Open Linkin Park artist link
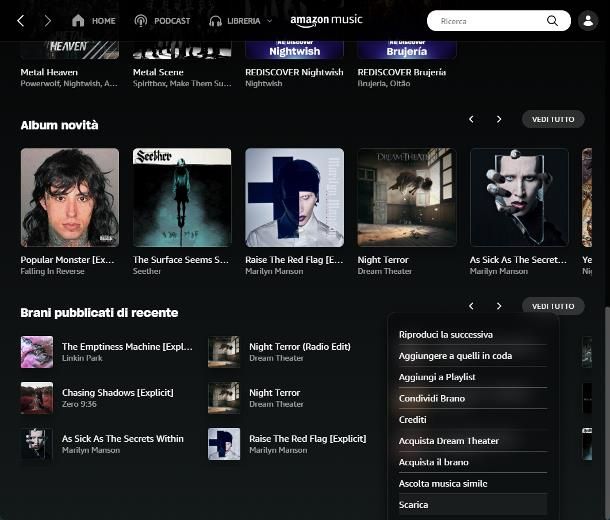 [82, 358]
